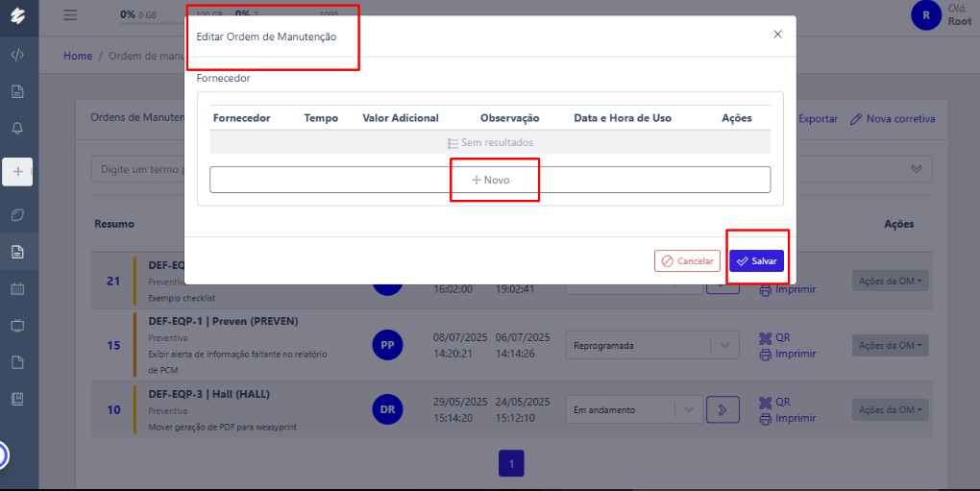
Task: Advance order 10 status with the arrow button
Action: click(x=722, y=409)
